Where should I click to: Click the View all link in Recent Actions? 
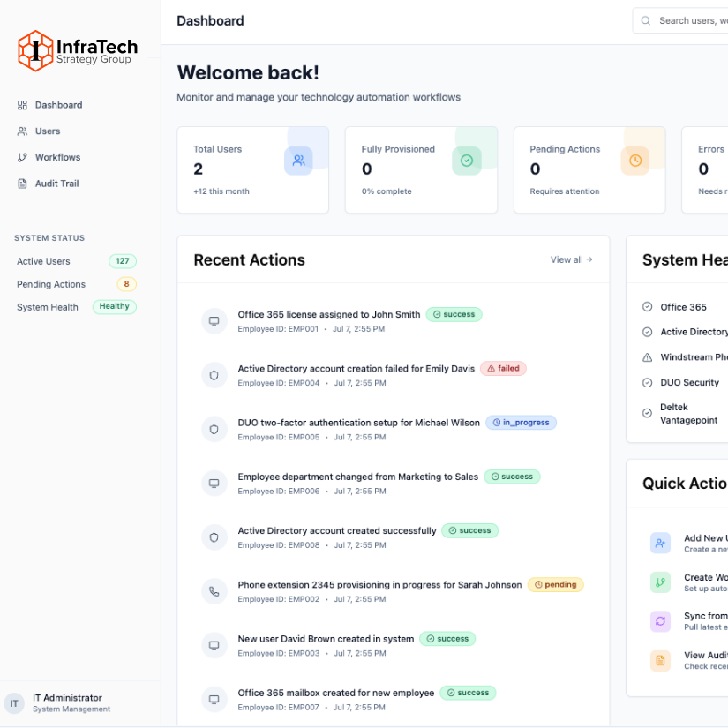(571, 260)
